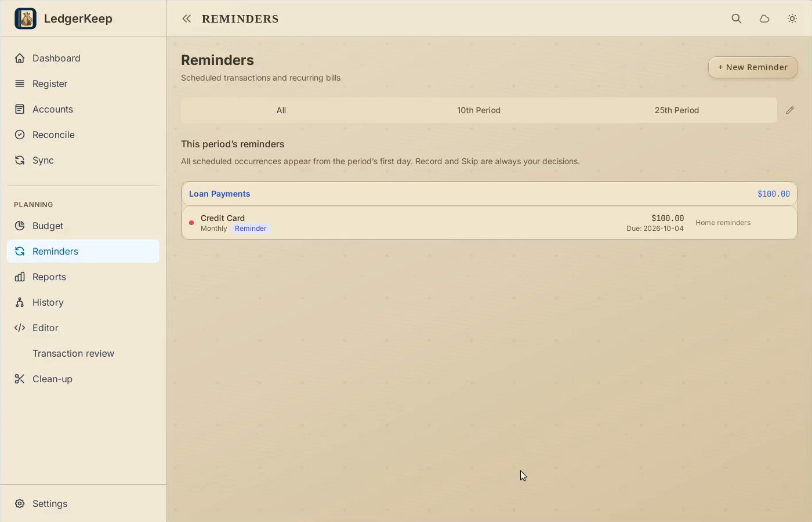The width and height of the screenshot is (812, 522).
Task: Click the Reports bar chart icon
Action: 20,277
